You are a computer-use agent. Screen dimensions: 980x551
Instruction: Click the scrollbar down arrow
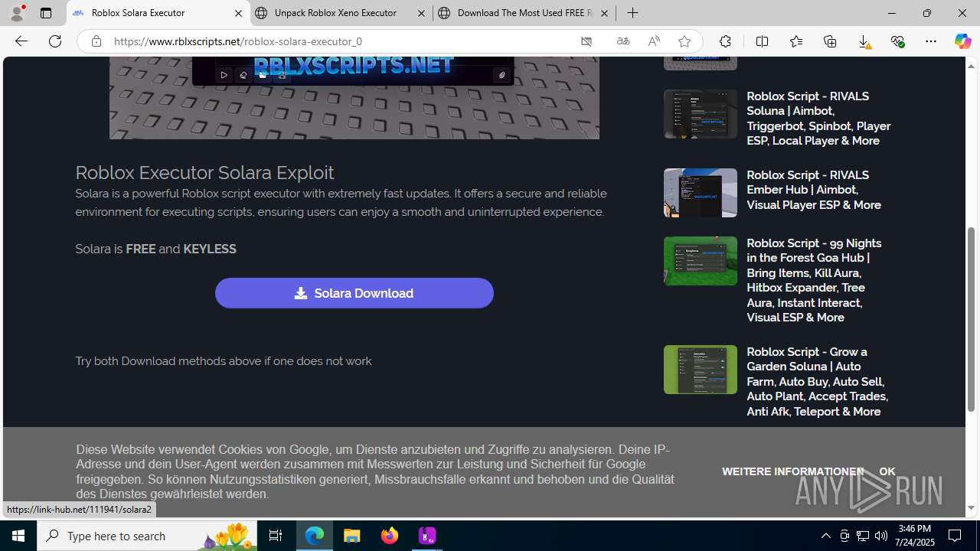click(x=972, y=508)
